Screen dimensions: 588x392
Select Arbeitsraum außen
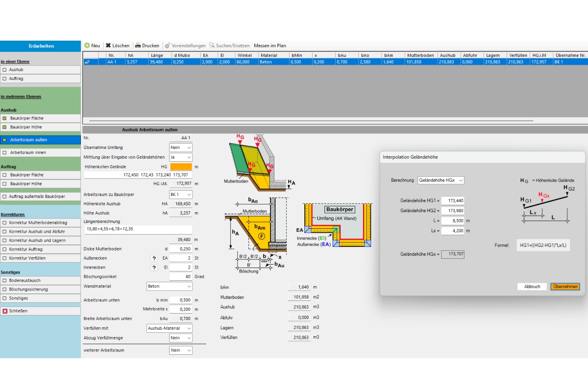point(40,140)
